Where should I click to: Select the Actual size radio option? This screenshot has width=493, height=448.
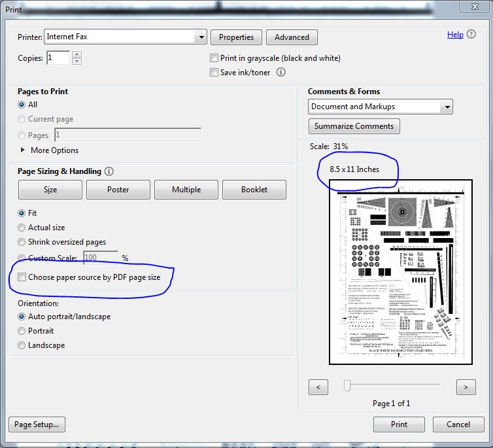[22, 228]
